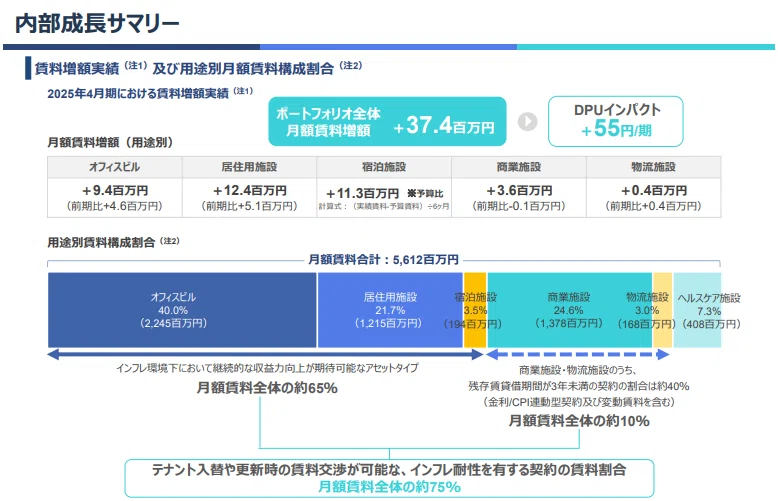
Task: Click the solid dark blue double-headed arrow
Action: (x=265, y=355)
